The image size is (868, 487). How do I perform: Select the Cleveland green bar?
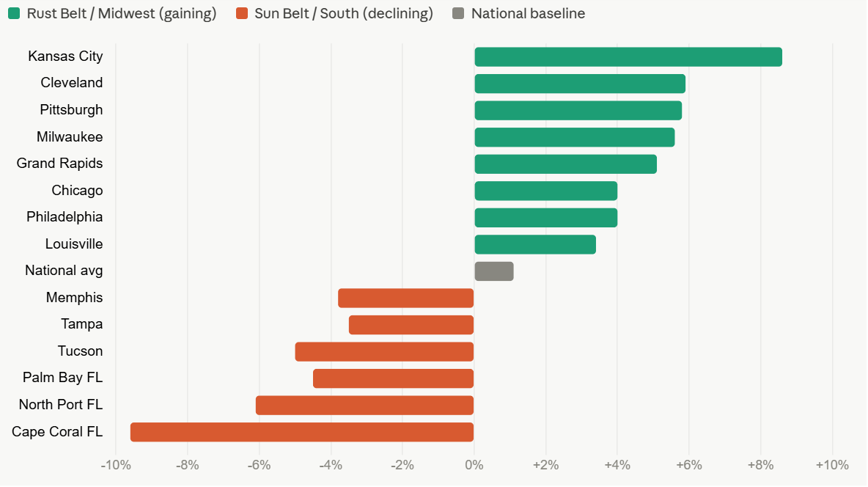click(580, 84)
